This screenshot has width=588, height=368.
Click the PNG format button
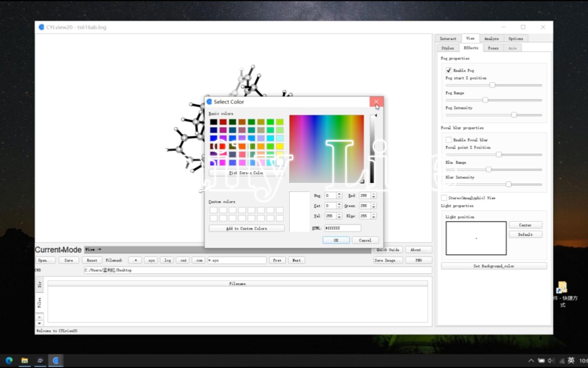click(x=419, y=260)
